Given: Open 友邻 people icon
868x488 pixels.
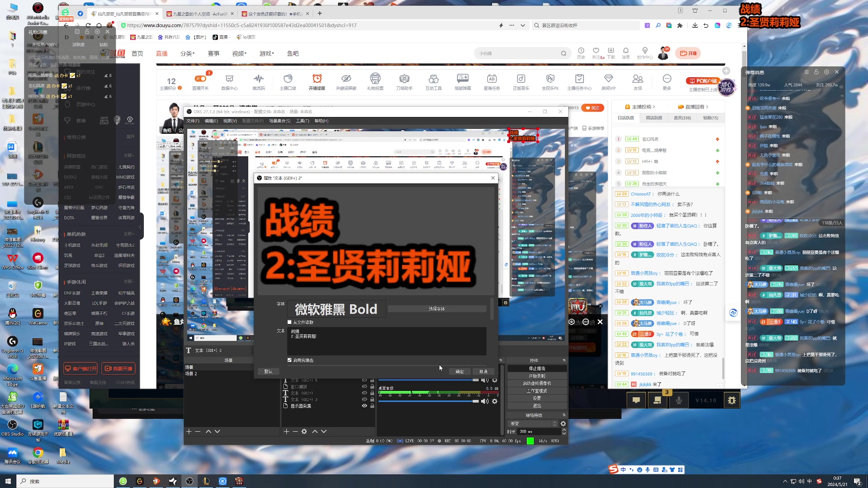Looking at the screenshot, I should point(638,79).
